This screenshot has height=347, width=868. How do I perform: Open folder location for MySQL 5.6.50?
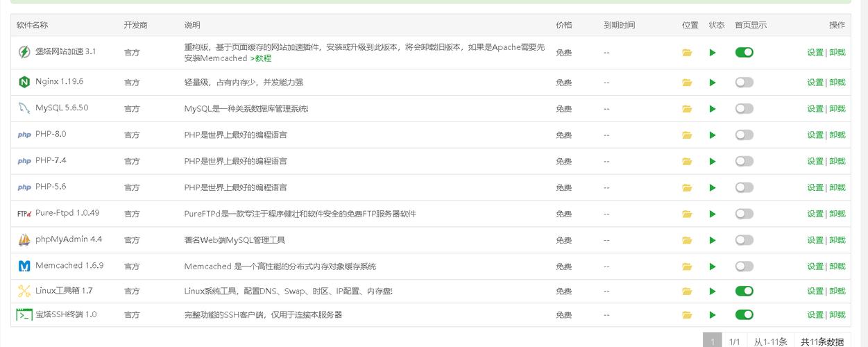click(687, 109)
